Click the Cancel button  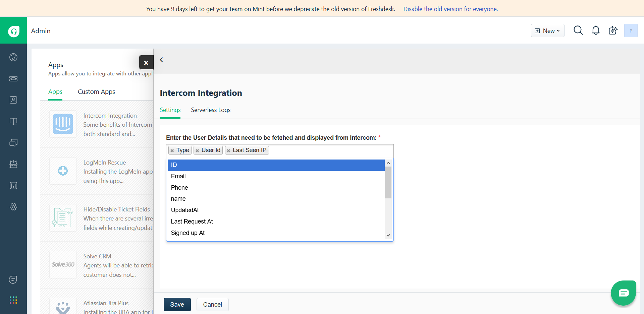coord(213,305)
